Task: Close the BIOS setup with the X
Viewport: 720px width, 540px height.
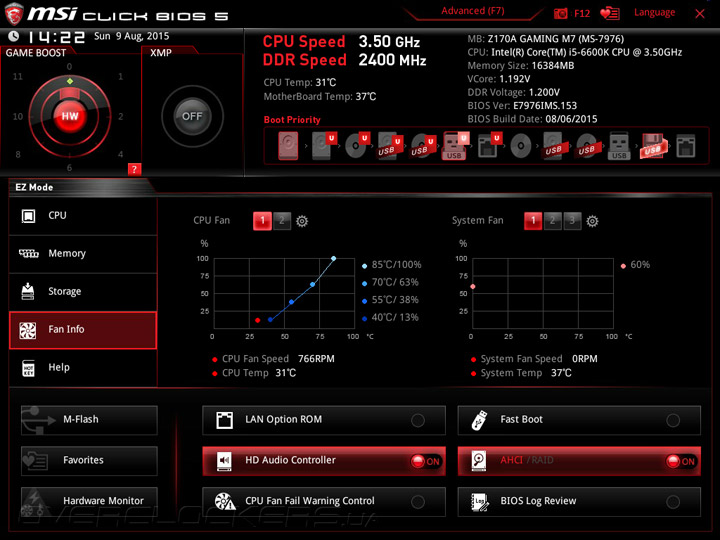Action: [700, 14]
